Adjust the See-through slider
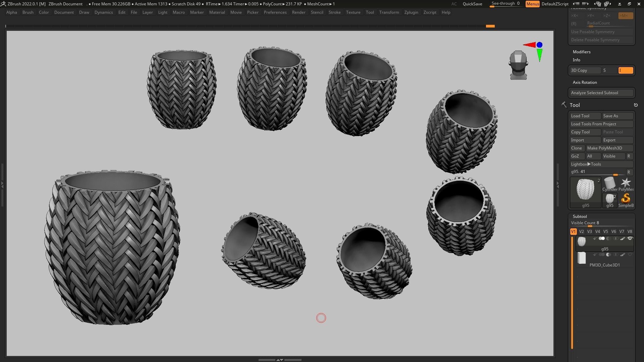 pos(505,4)
